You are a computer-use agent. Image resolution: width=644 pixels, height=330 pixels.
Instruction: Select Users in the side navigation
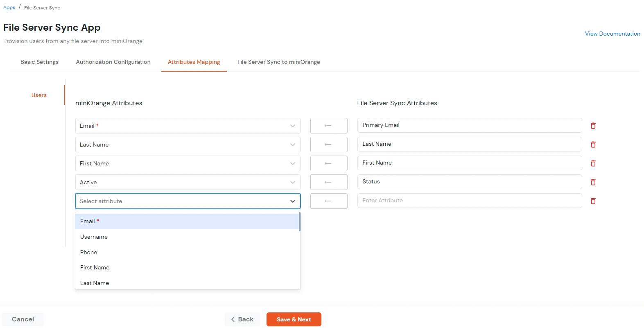pos(39,95)
